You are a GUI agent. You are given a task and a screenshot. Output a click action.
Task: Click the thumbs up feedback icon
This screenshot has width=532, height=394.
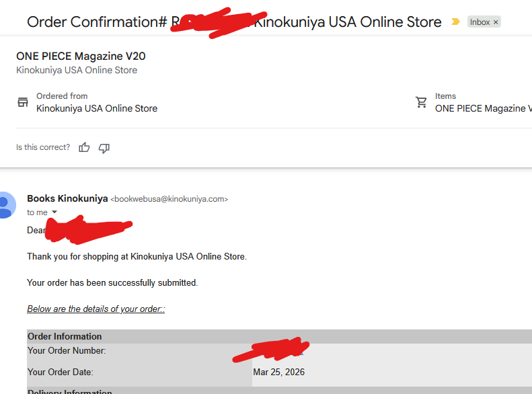point(84,147)
